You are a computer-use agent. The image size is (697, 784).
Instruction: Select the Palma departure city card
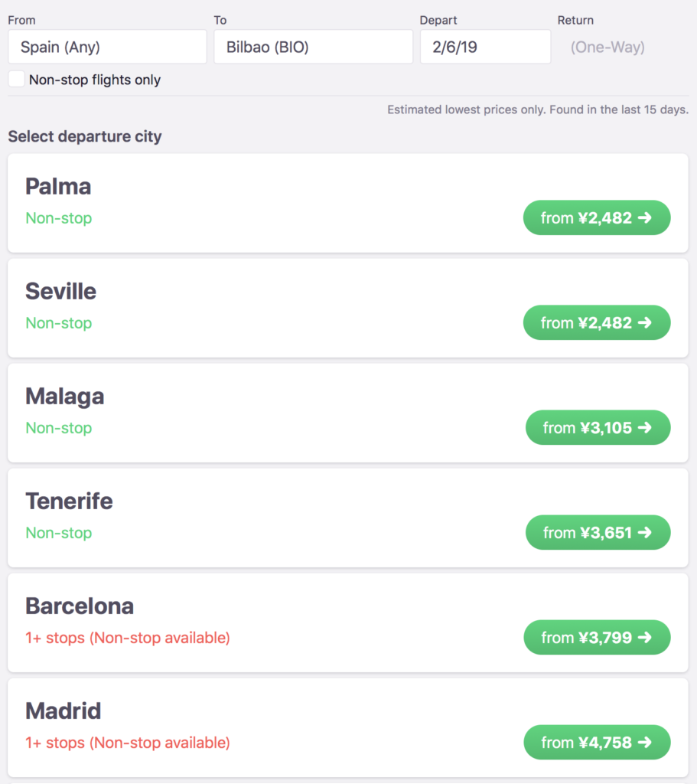pos(348,203)
